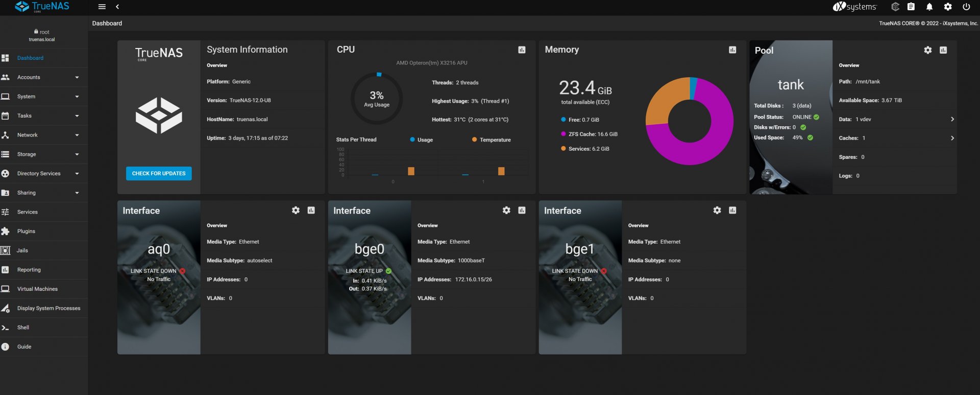Screen dimensions: 980x395
Task: Click Services: 6.2 GiB legend text
Action: click(x=589, y=149)
